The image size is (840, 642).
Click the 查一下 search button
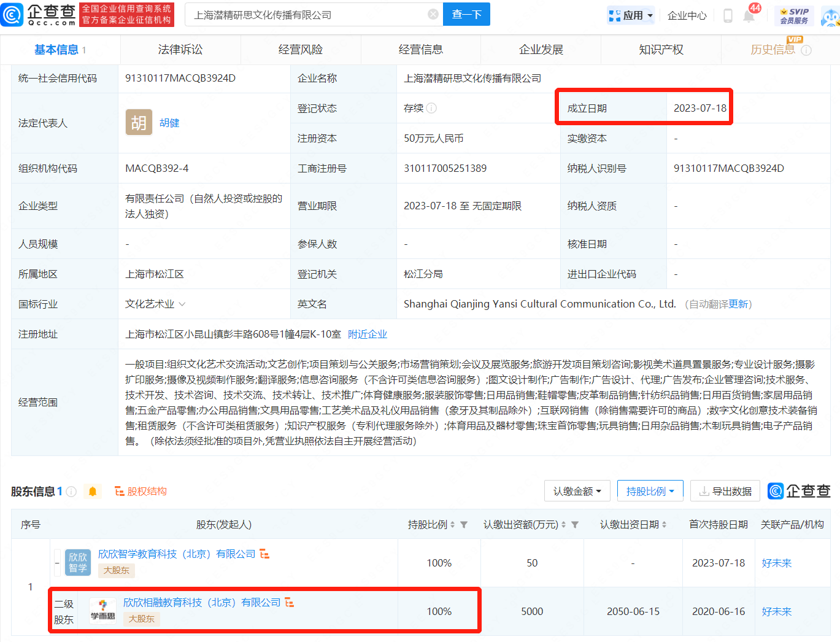[x=467, y=14]
